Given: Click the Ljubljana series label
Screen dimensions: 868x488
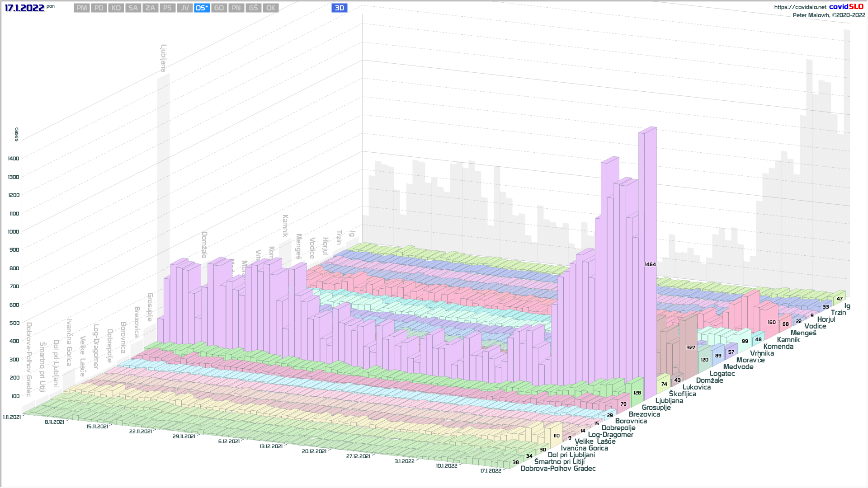Looking at the screenshot, I should [x=669, y=401].
